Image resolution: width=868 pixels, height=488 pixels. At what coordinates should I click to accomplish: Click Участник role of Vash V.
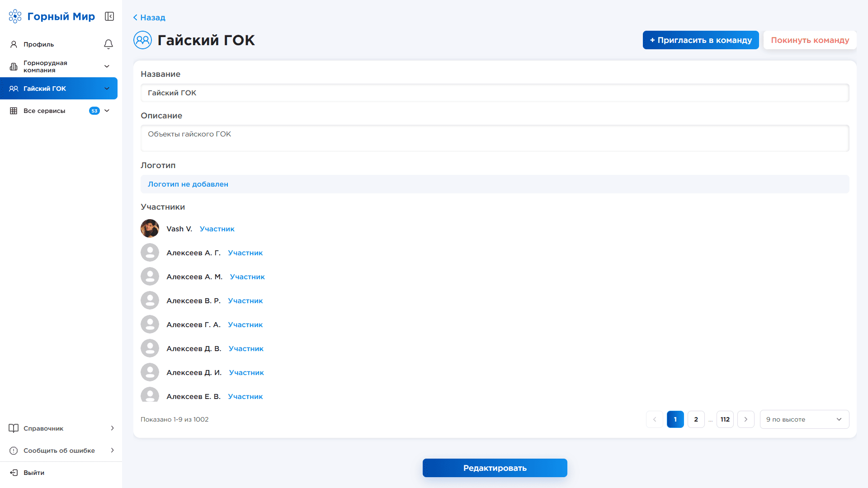click(217, 229)
